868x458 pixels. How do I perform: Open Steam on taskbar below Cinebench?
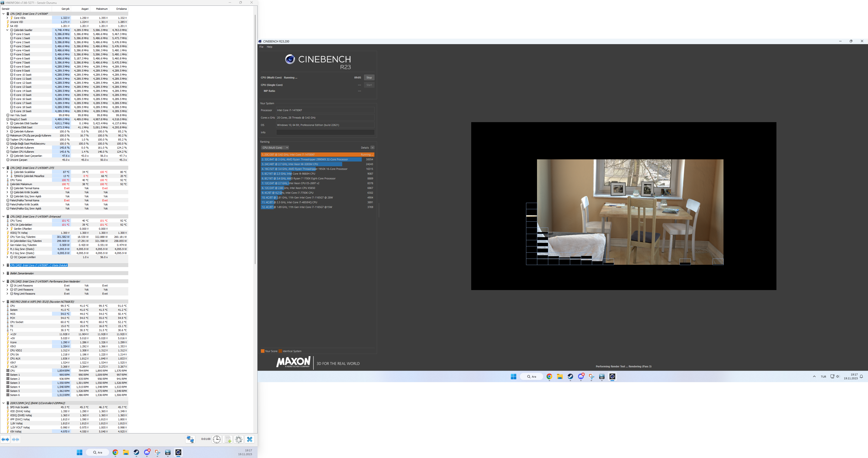click(570, 377)
